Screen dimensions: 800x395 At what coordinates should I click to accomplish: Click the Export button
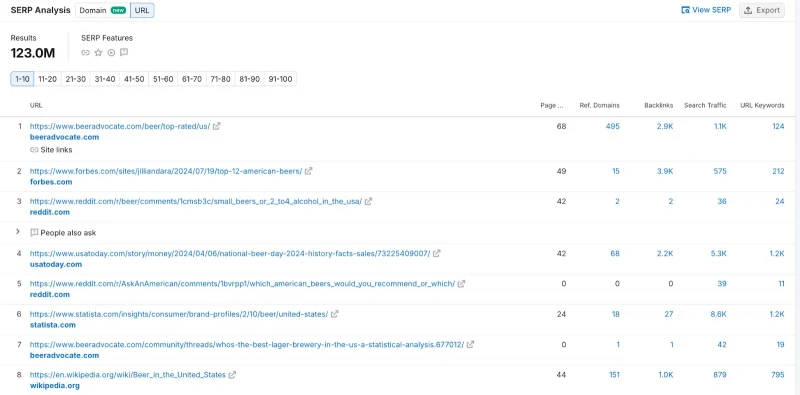click(x=762, y=10)
